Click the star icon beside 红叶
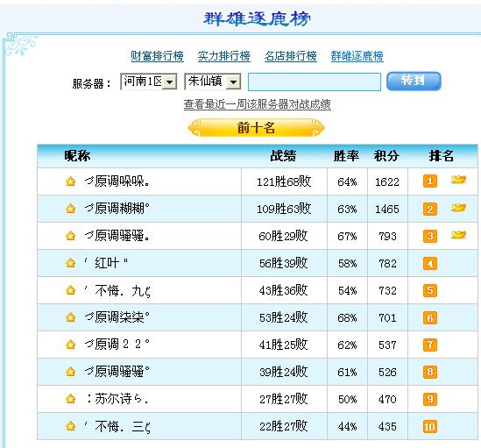 [71, 263]
